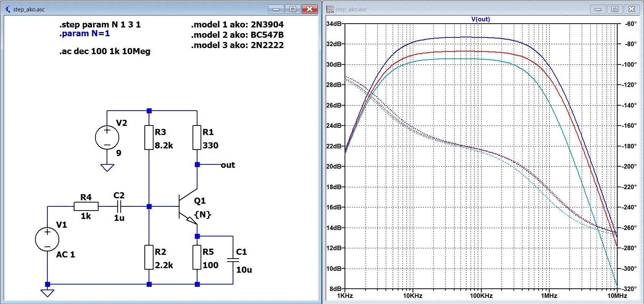Image resolution: width=644 pixels, height=304 pixels.
Task: Click the 'out' net label
Action: 228,165
